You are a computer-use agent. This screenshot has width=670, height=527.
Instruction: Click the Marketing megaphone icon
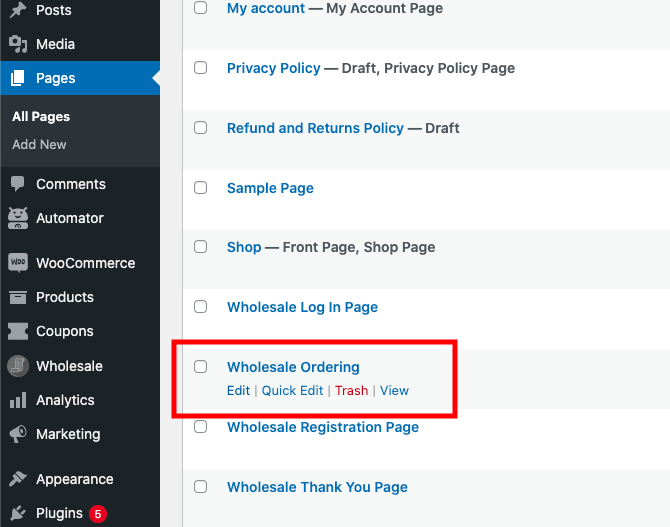pos(18,434)
